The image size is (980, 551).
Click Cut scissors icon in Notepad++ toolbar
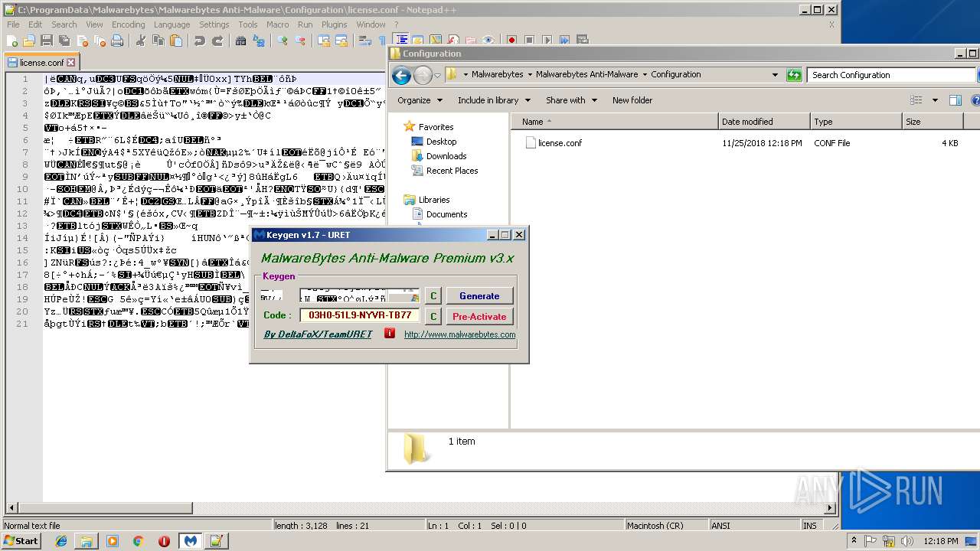point(141,41)
